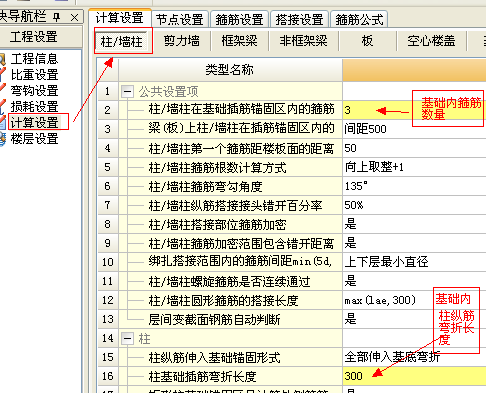Select 弯钩设置 in the sidebar
The width and height of the screenshot is (486, 393).
tap(34, 91)
